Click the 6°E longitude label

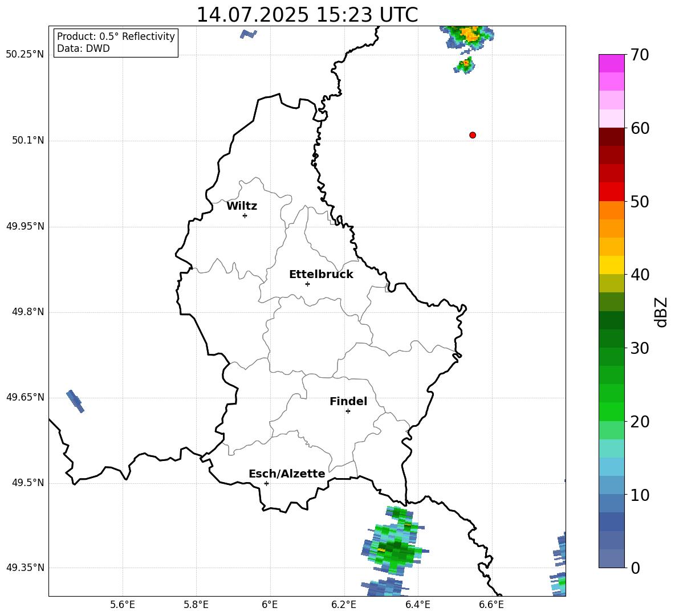point(270,605)
